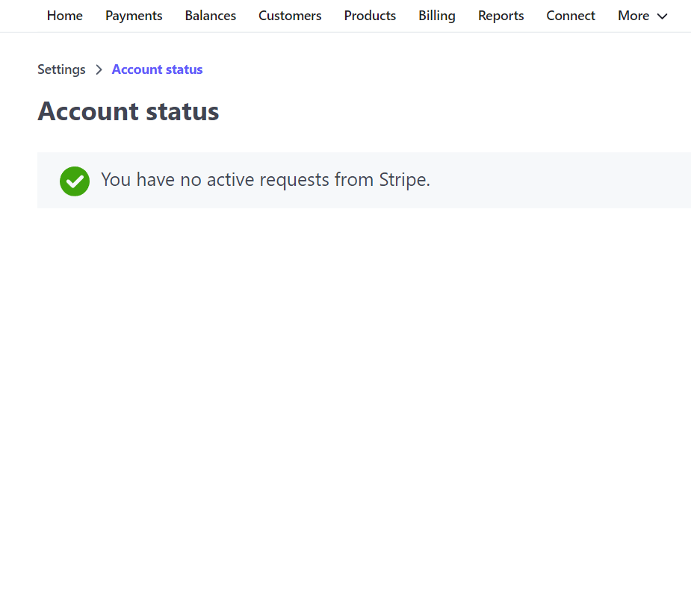Click the breadcrumb separator arrow
This screenshot has height=616, width=691.
click(x=99, y=69)
